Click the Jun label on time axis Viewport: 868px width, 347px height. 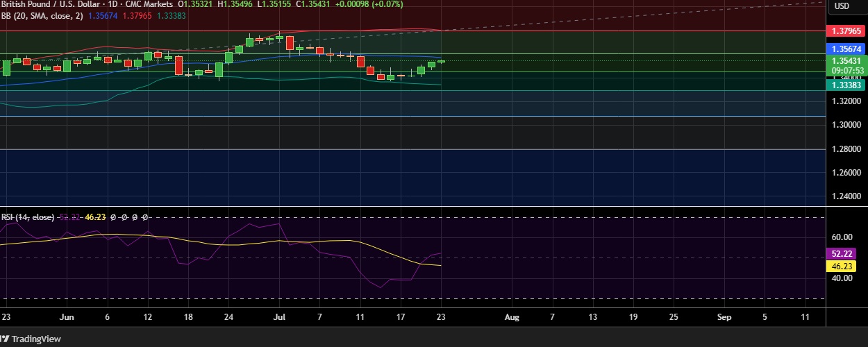coord(67,316)
